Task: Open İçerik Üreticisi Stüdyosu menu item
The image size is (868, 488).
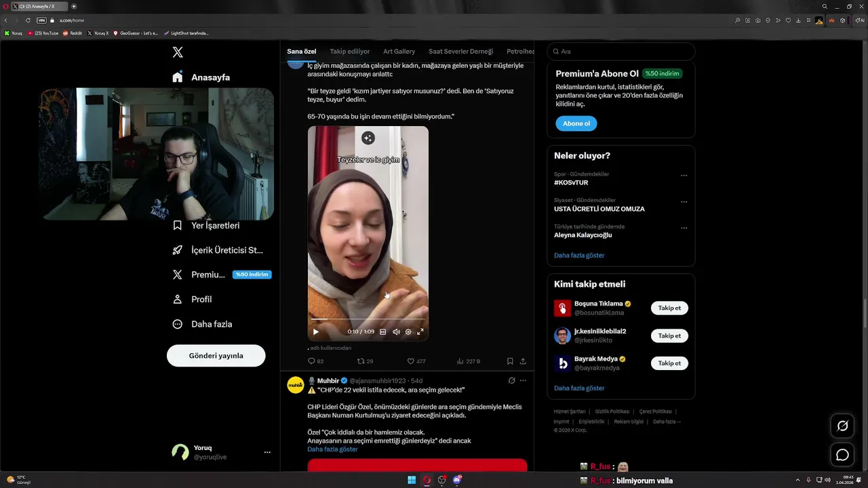Action: click(217, 250)
